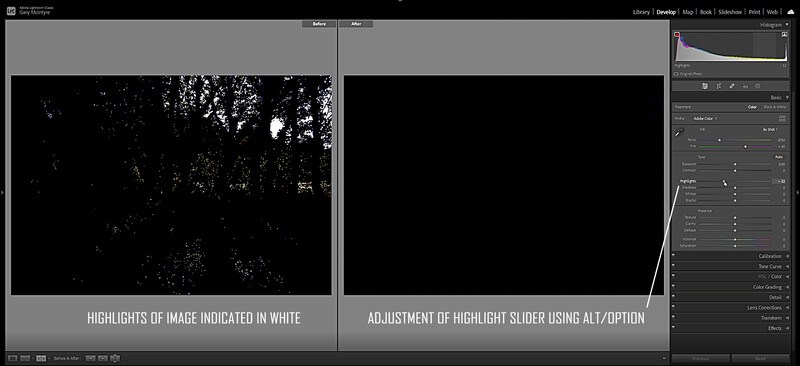The height and width of the screenshot is (366, 800).
Task: Expand the Color Grading panel arrow
Action: pos(787,287)
